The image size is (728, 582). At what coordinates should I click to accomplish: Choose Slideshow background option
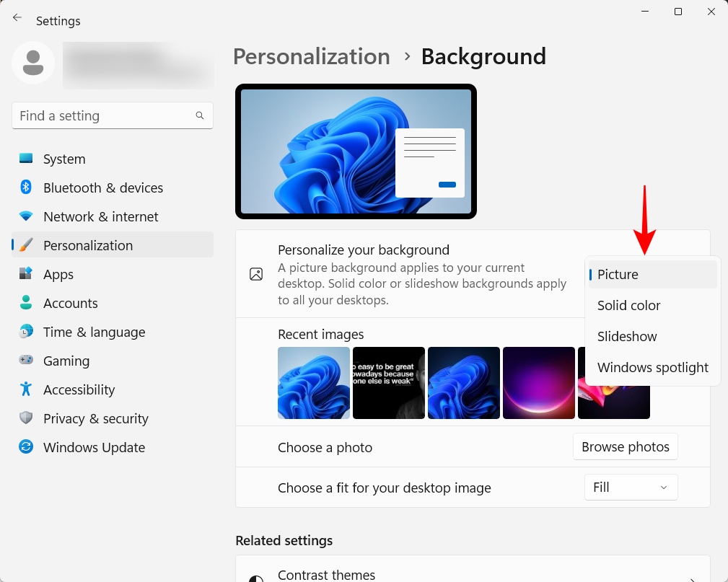pos(652,337)
